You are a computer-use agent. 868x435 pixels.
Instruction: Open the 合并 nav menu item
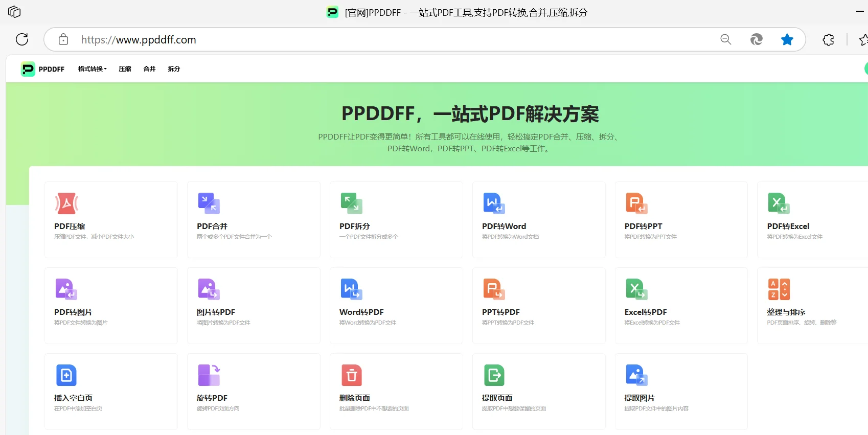click(x=149, y=69)
